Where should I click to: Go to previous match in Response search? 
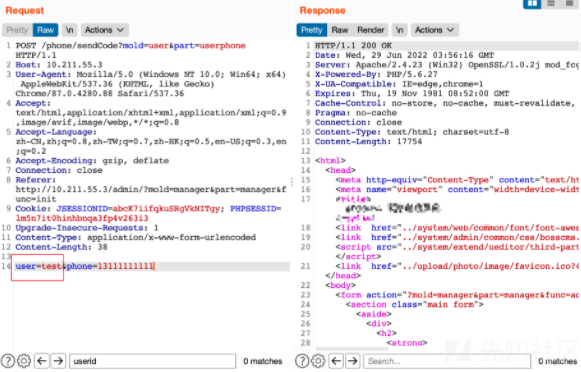[x=336, y=361]
